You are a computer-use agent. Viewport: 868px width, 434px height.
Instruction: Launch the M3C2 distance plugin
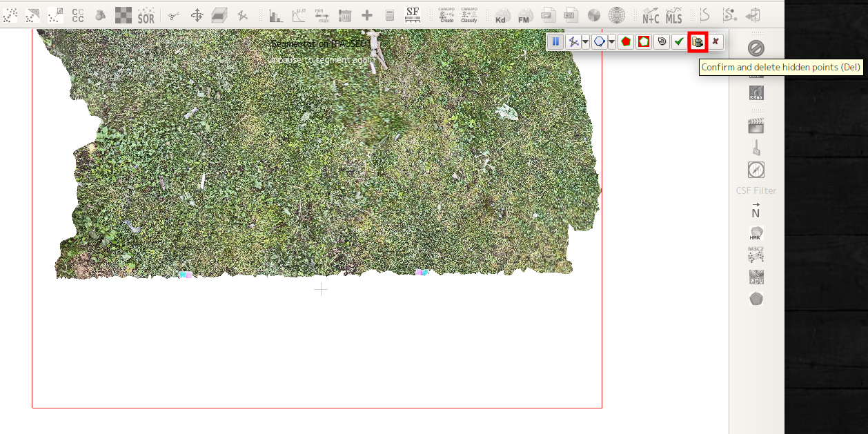point(756,255)
